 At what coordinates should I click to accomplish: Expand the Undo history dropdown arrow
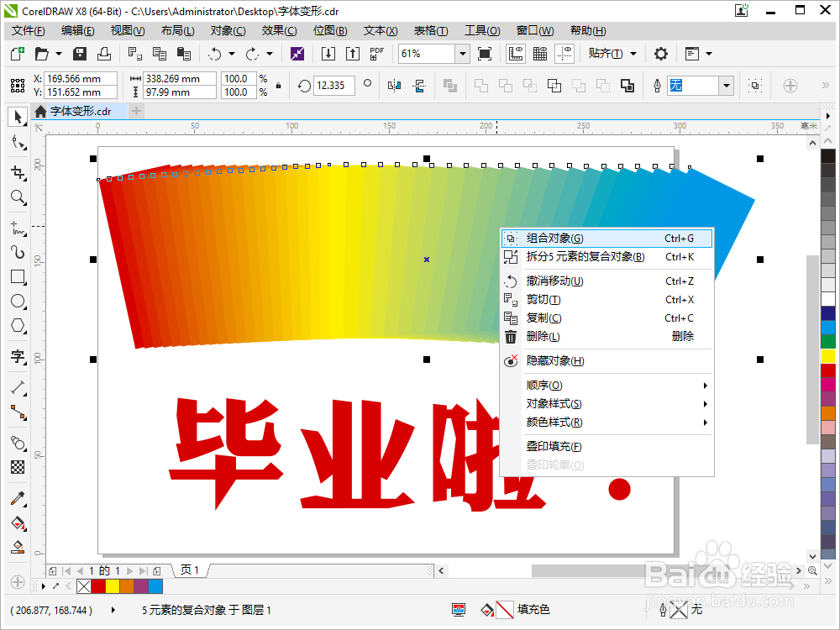tap(232, 54)
